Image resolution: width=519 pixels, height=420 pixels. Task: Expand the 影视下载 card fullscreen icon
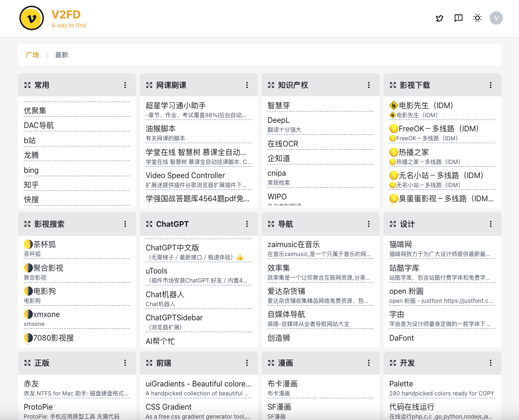point(393,85)
